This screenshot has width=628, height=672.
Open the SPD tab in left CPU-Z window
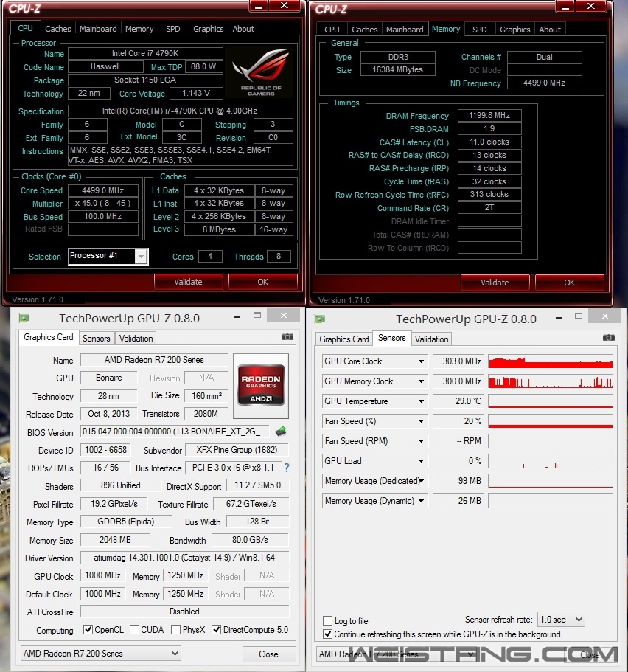pyautogui.click(x=173, y=29)
